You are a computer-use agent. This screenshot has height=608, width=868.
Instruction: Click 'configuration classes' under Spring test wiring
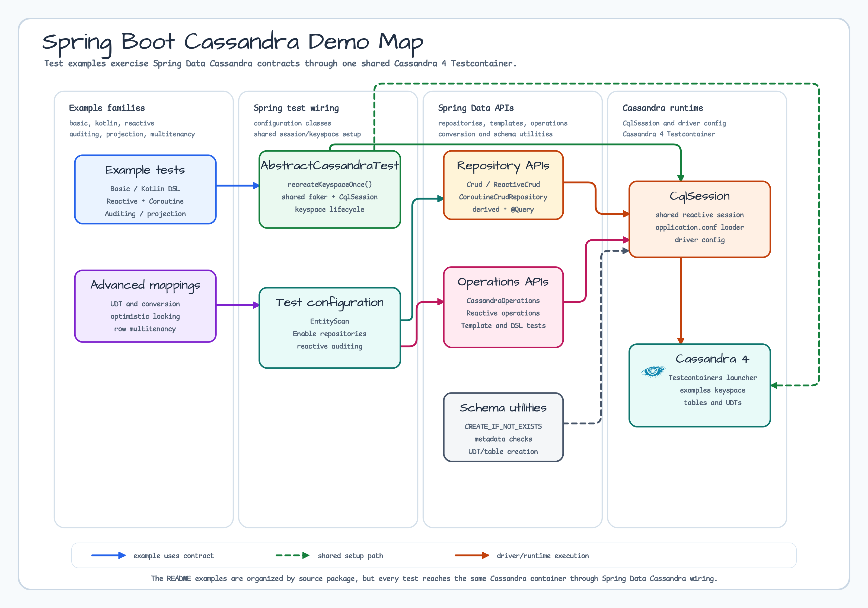pyautogui.click(x=292, y=123)
